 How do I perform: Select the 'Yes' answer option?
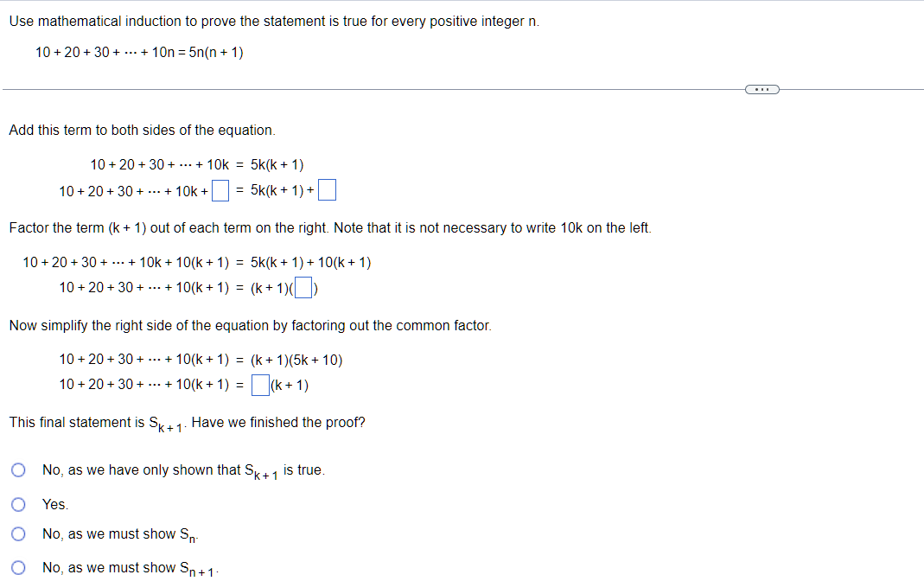(x=18, y=504)
